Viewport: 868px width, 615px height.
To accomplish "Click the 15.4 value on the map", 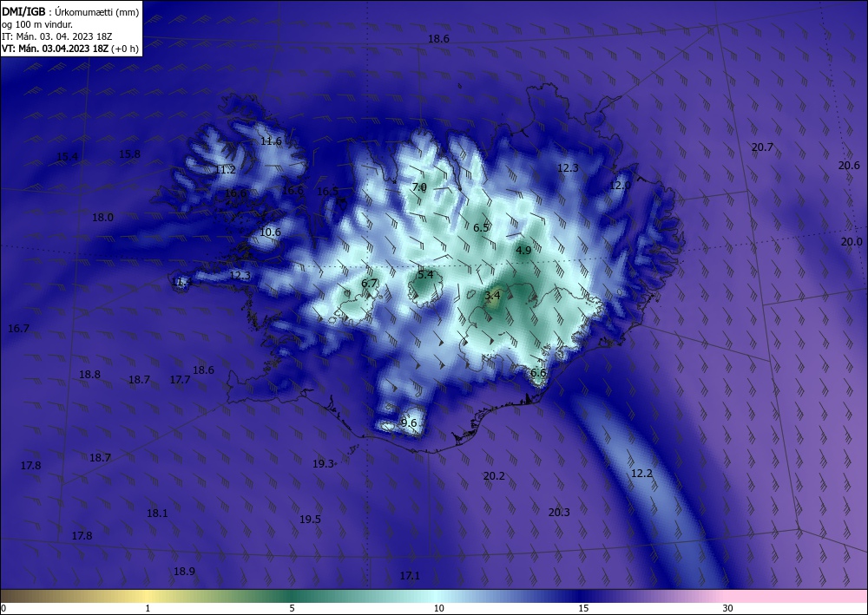I will (68, 156).
